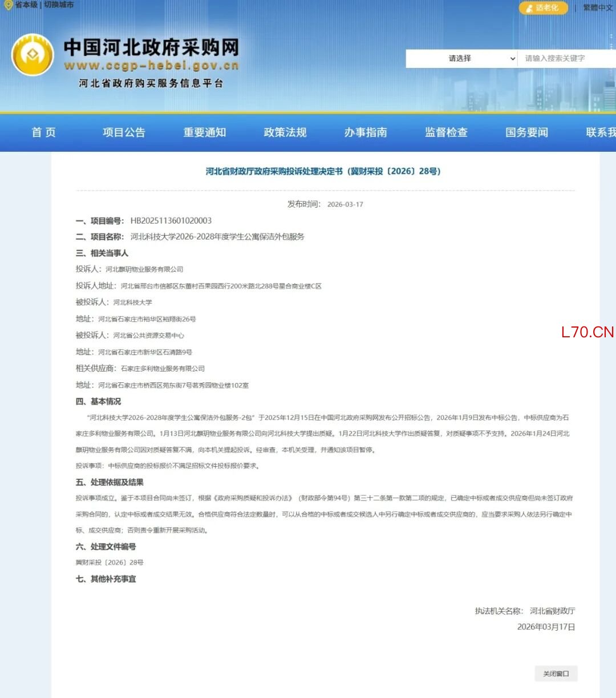The height and width of the screenshot is (698, 616).
Task: Open the 办事指南 menu item
Action: click(x=366, y=132)
